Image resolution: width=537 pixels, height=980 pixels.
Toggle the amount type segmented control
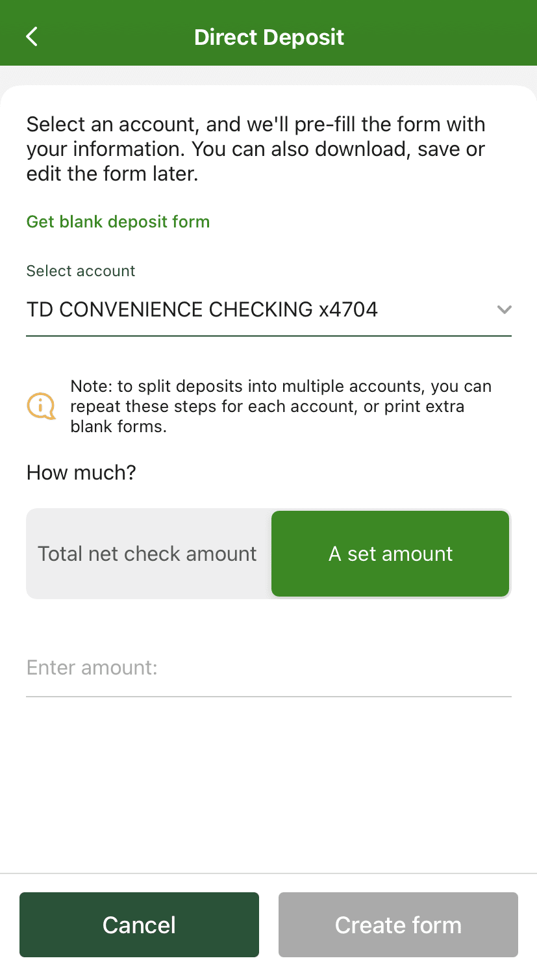(x=268, y=553)
